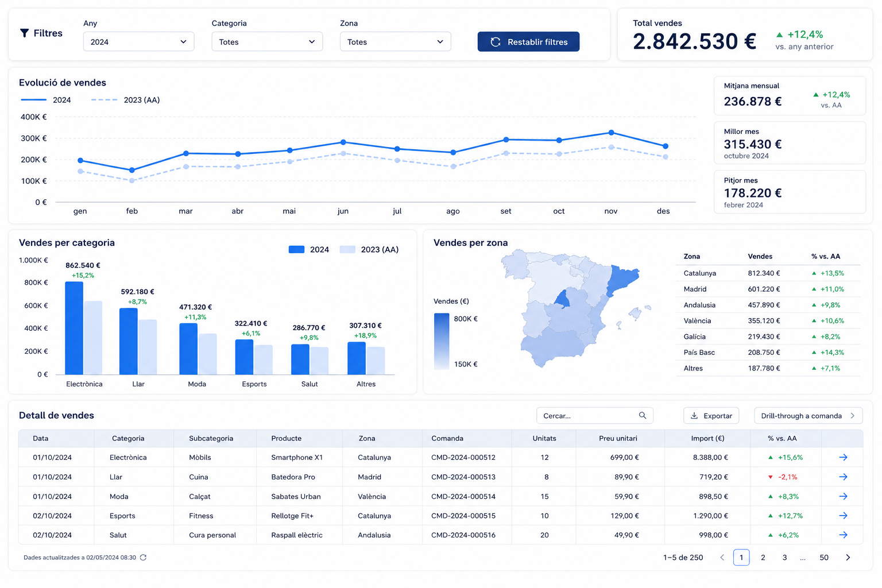Click the Electrònica 2024 bar
This screenshot has height=588, width=882.
pyautogui.click(x=74, y=328)
